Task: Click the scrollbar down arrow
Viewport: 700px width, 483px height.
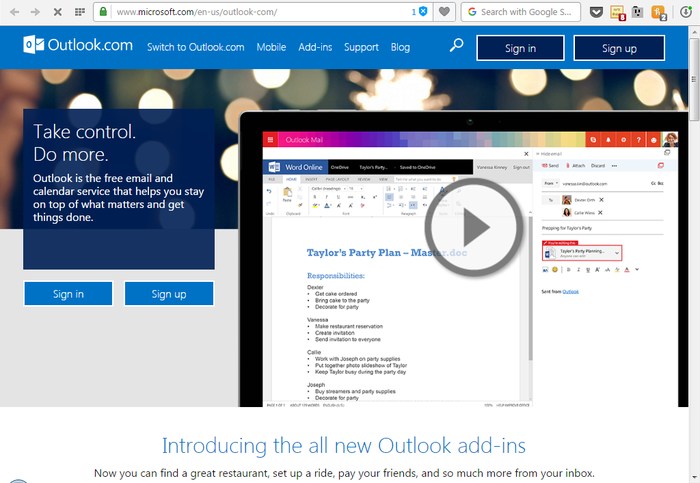Action: coord(694,478)
